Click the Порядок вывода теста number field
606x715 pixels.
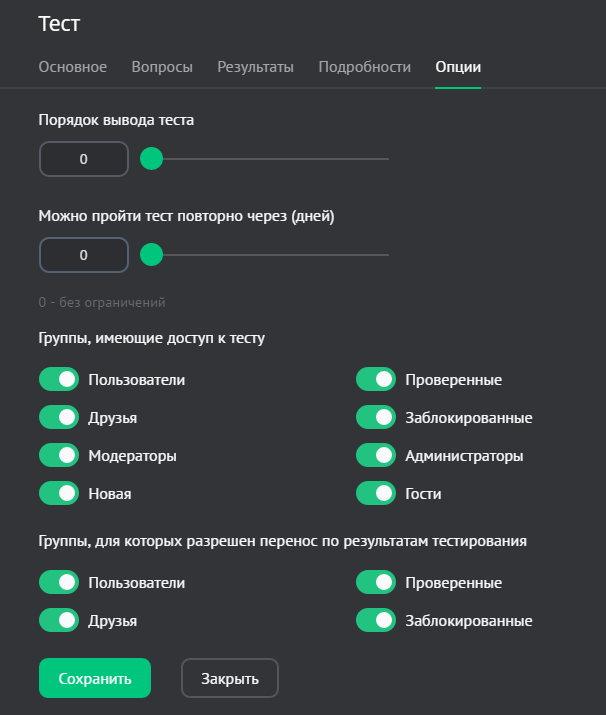coord(84,159)
